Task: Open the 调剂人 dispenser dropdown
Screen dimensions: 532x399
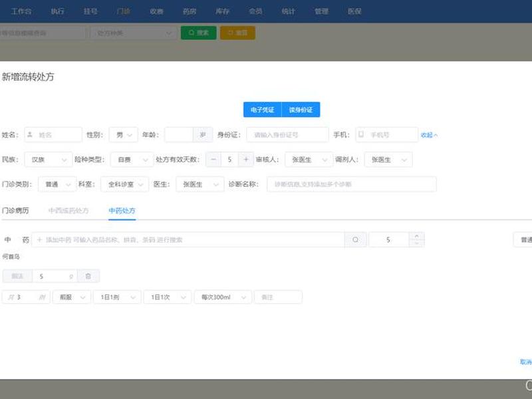Action: tap(388, 160)
